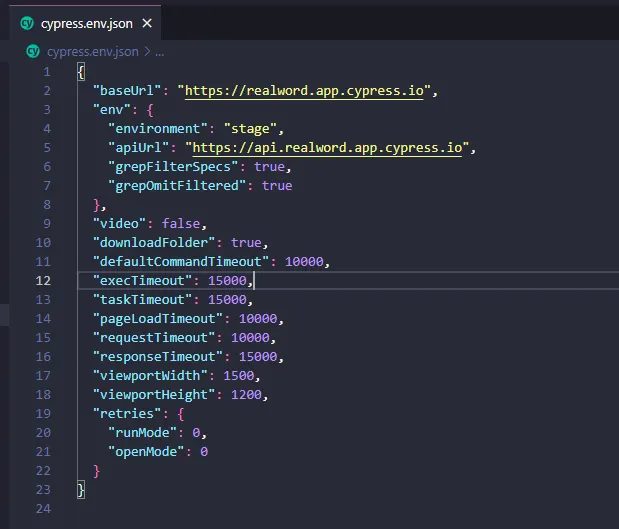Click the true value of grepOmitFiltered
The height and width of the screenshot is (529, 619).
(277, 186)
